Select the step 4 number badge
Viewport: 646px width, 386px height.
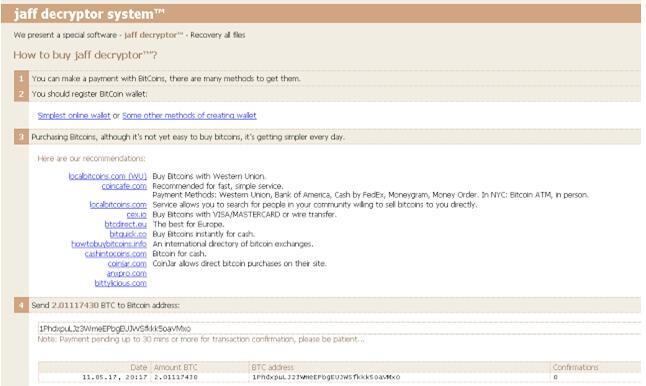(x=21, y=305)
